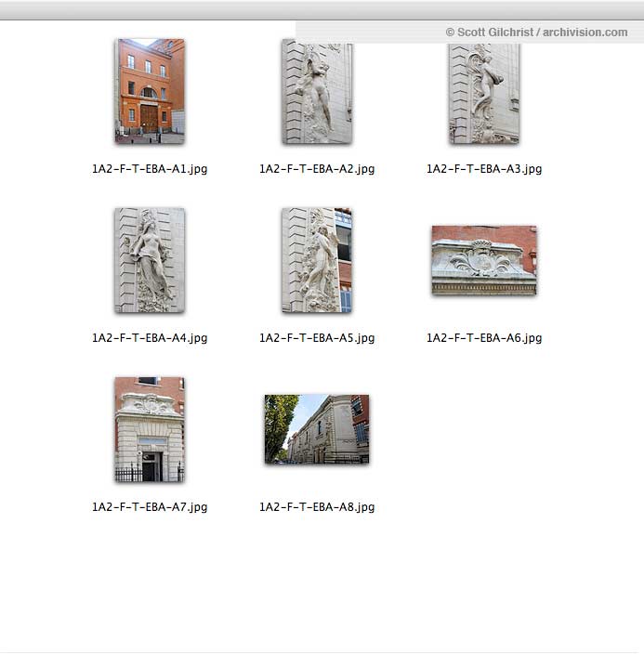The image size is (644, 654).
Task: Click the file name 1A2-F-T-EBA-A3.jpg
Action: coord(484,169)
